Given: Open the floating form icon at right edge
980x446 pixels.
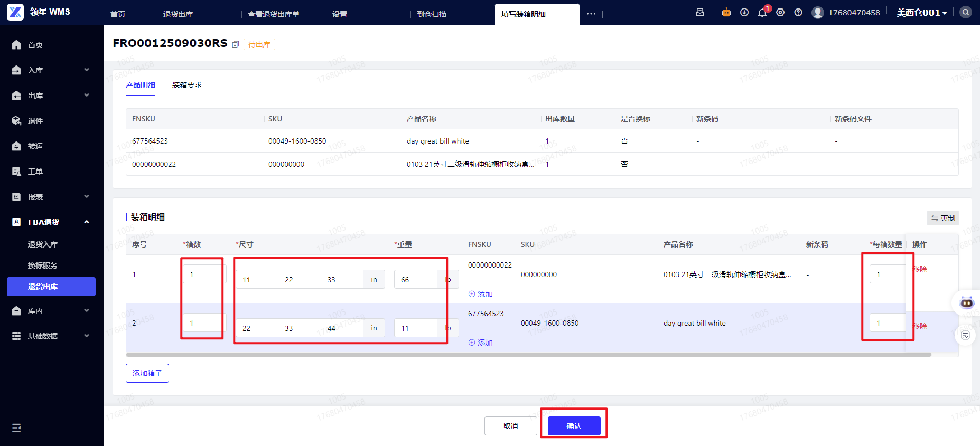Looking at the screenshot, I should pyautogui.click(x=966, y=335).
